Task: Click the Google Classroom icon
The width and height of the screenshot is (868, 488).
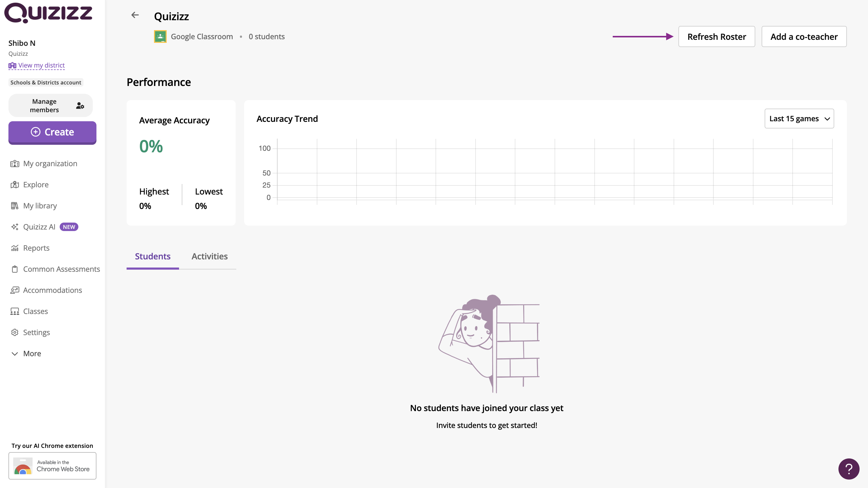Action: pos(160,36)
